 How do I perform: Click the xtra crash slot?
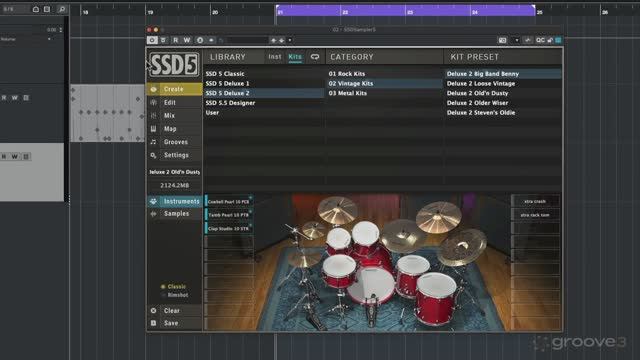point(535,201)
